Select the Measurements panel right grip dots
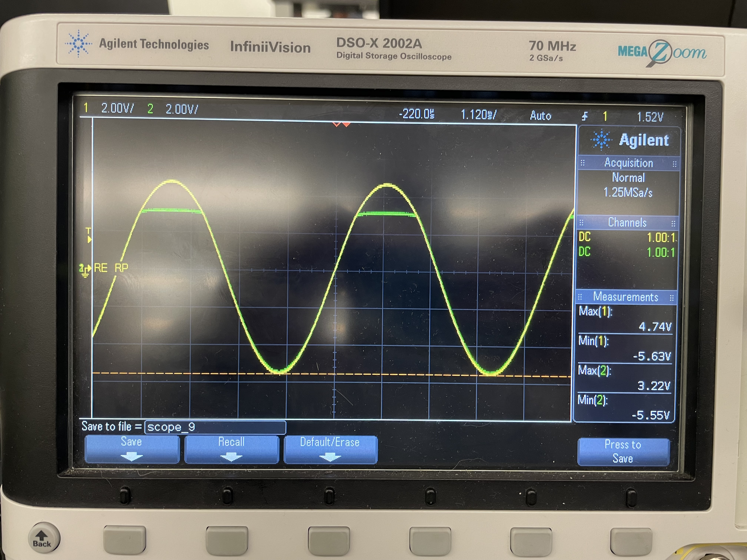The image size is (747, 560). tap(671, 298)
